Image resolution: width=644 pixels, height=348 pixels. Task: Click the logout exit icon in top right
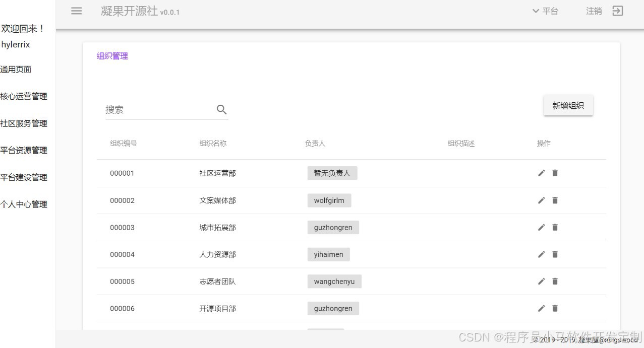[617, 11]
